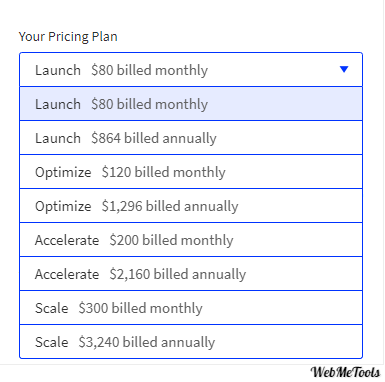Click the $1,296 price text

[122, 206]
